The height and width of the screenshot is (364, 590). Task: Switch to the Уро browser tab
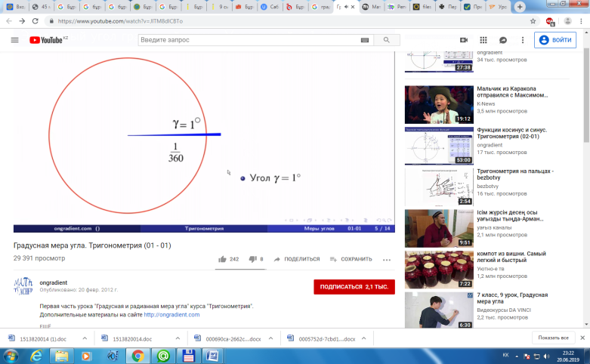pos(498,7)
